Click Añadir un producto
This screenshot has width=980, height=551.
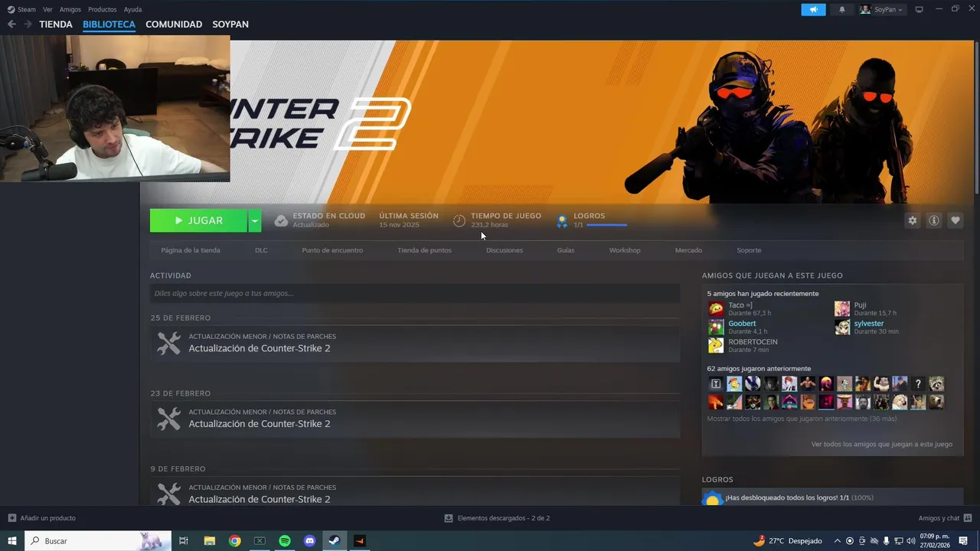pos(42,518)
